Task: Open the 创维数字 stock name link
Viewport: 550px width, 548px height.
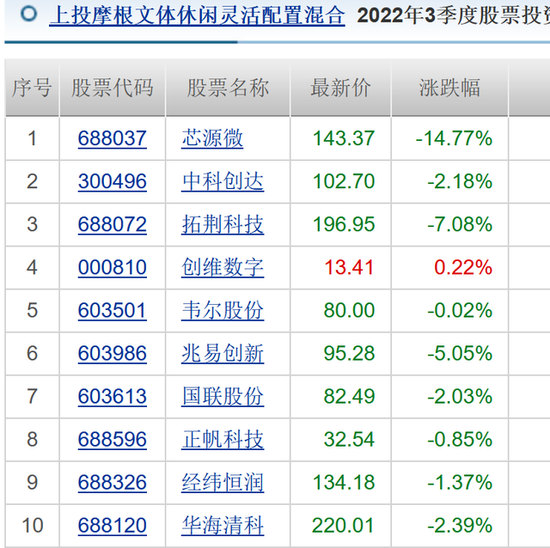Action: point(222,267)
